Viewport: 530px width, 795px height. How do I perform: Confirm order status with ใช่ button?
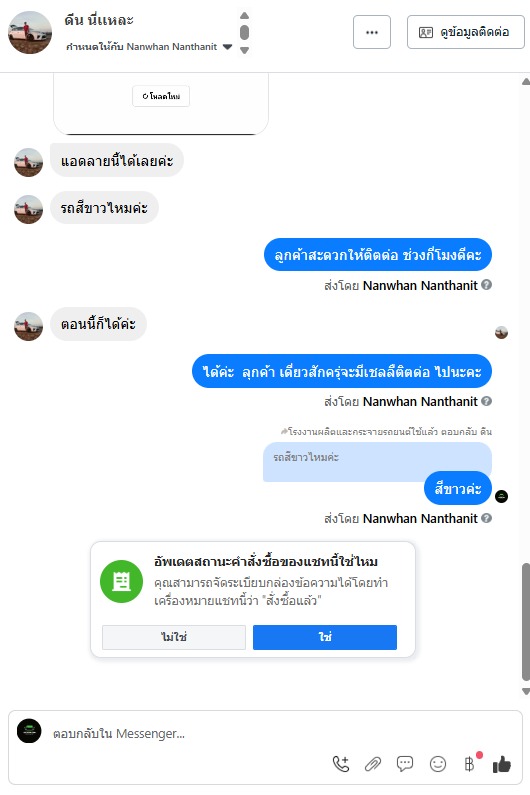[325, 637]
